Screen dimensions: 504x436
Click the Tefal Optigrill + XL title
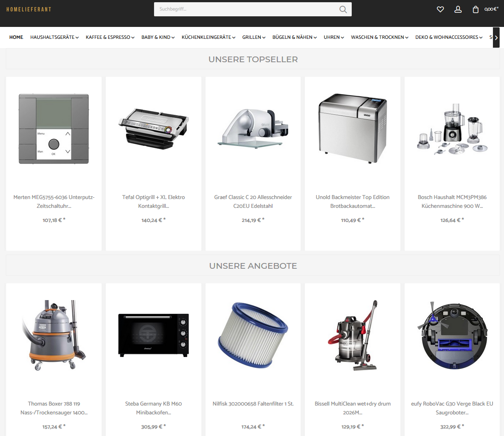pyautogui.click(x=154, y=202)
